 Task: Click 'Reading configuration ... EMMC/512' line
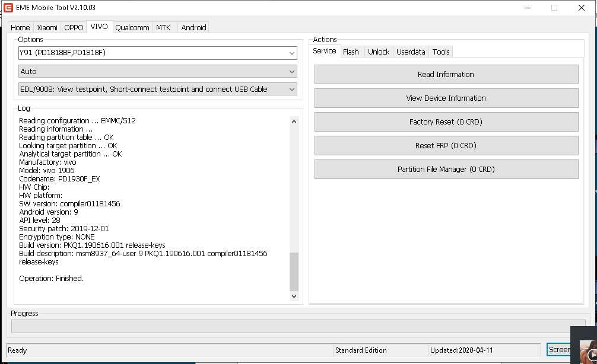coord(77,120)
